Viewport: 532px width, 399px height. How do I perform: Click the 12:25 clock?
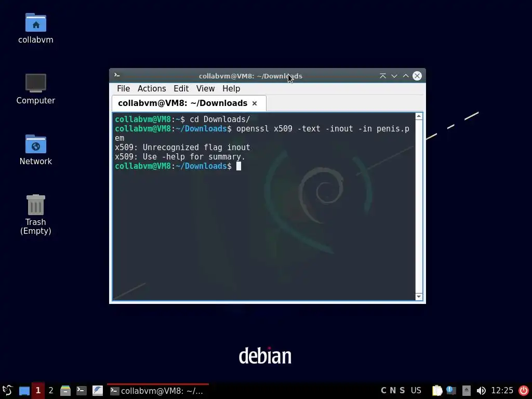point(502,391)
